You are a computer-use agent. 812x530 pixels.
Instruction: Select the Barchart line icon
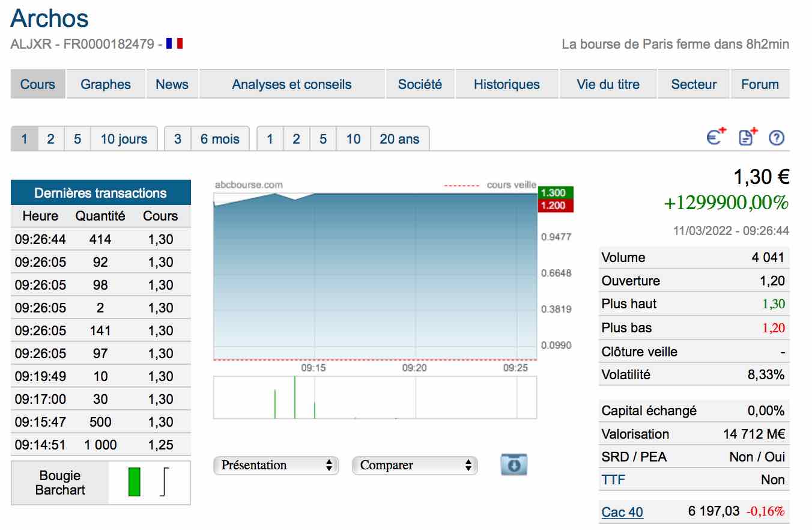(164, 482)
